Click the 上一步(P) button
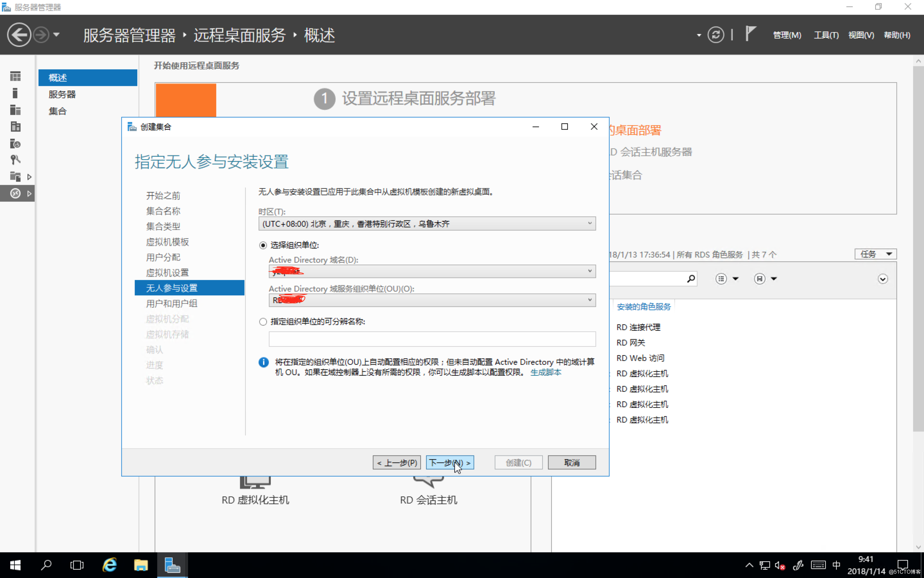Image resolution: width=924 pixels, height=578 pixels. (x=397, y=462)
